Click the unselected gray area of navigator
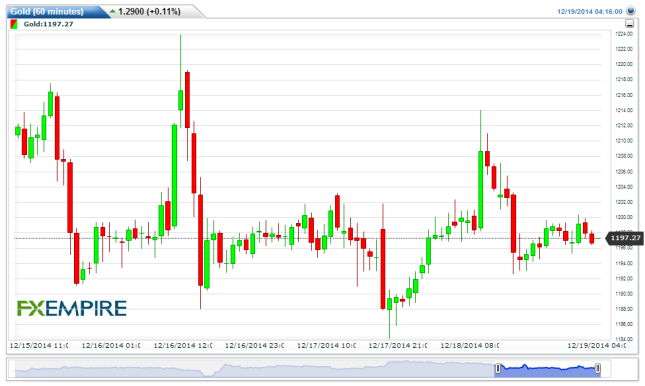Viewport: 645px width, 386px height. pos(254,369)
